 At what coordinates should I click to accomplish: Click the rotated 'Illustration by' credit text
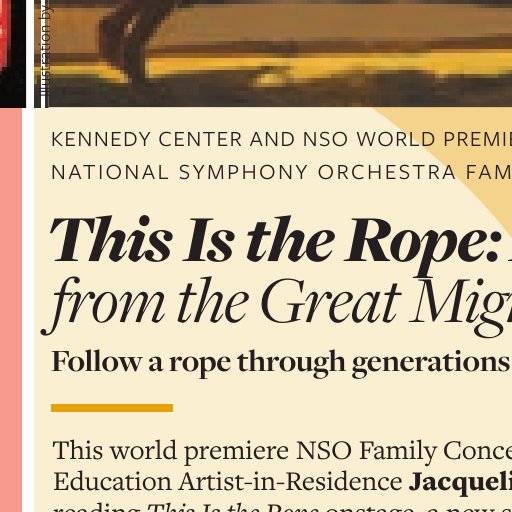[x=45, y=50]
